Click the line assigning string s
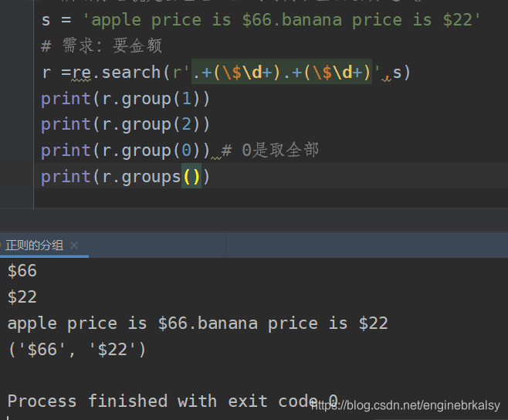 pos(261,20)
